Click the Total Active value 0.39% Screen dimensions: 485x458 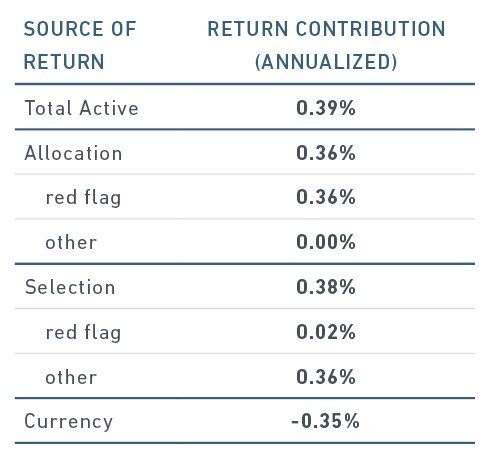pyautogui.click(x=326, y=108)
